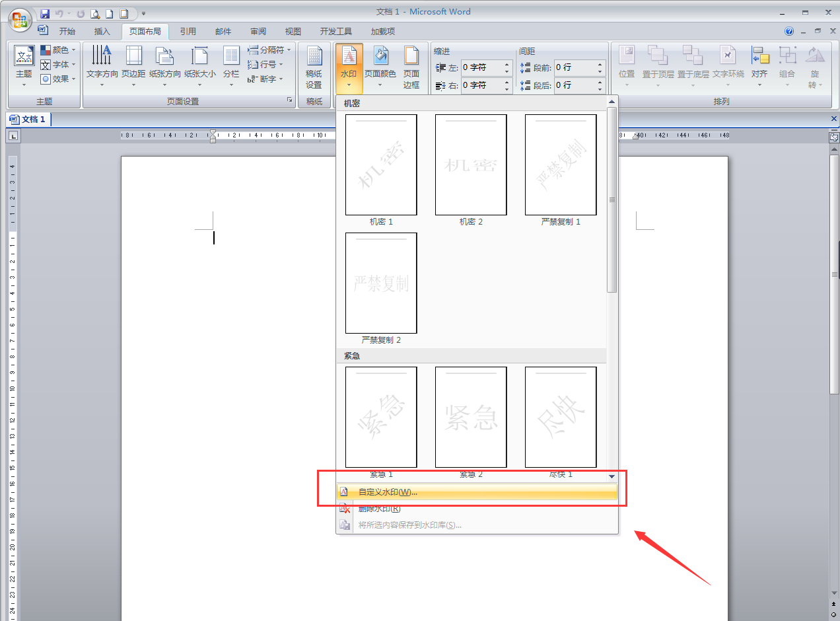Open the 旋转 rotate dropdown
The height and width of the screenshot is (621, 840).
pyautogui.click(x=814, y=67)
